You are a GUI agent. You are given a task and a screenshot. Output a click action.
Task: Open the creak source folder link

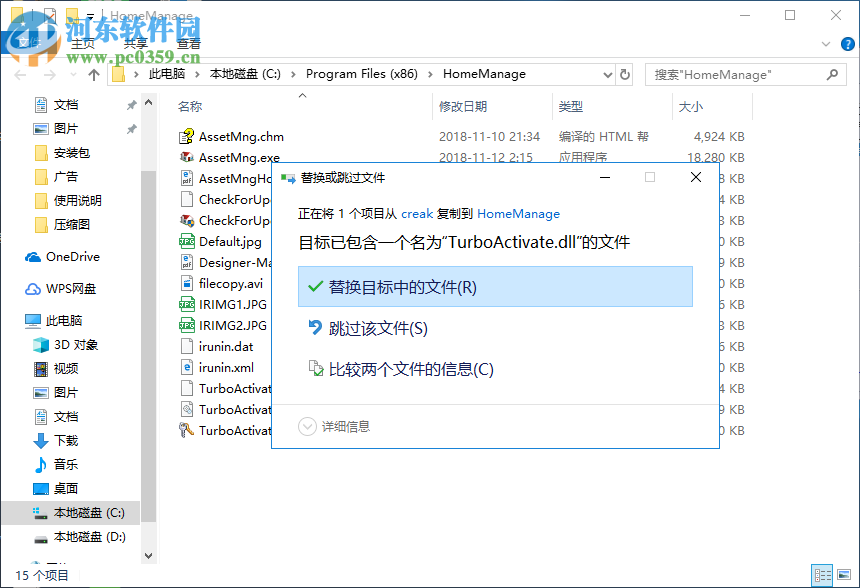tap(417, 214)
